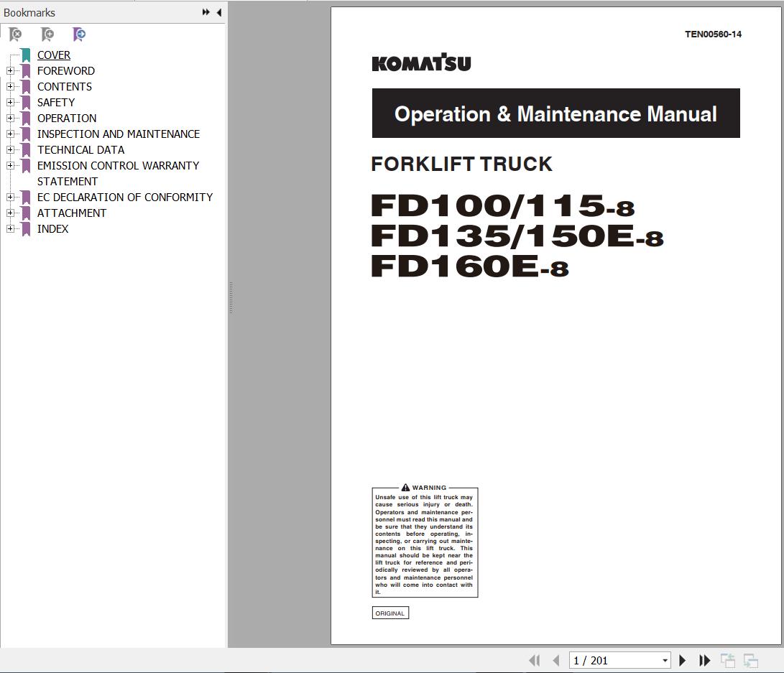
Task: Click the delete bookmark icon
Action: [16, 34]
